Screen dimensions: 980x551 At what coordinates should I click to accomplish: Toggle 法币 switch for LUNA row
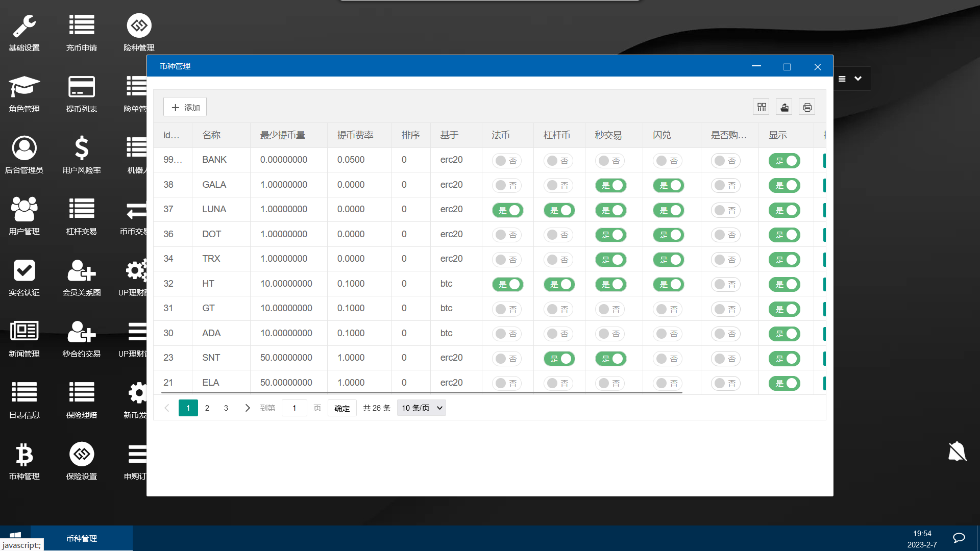pos(508,210)
